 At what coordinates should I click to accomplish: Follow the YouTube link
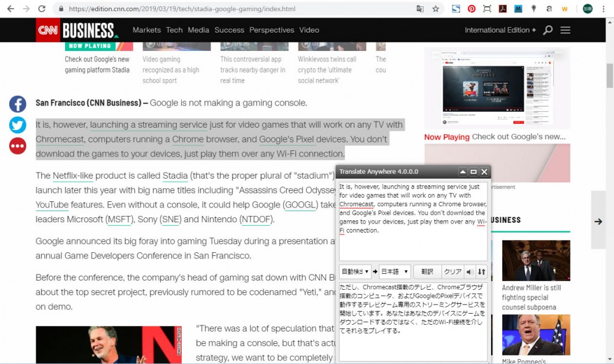coord(52,204)
